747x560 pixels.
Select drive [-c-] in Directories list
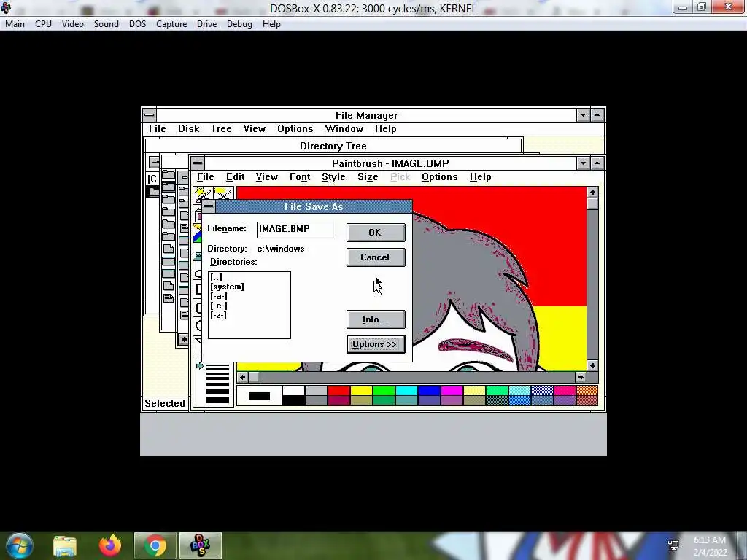click(219, 306)
